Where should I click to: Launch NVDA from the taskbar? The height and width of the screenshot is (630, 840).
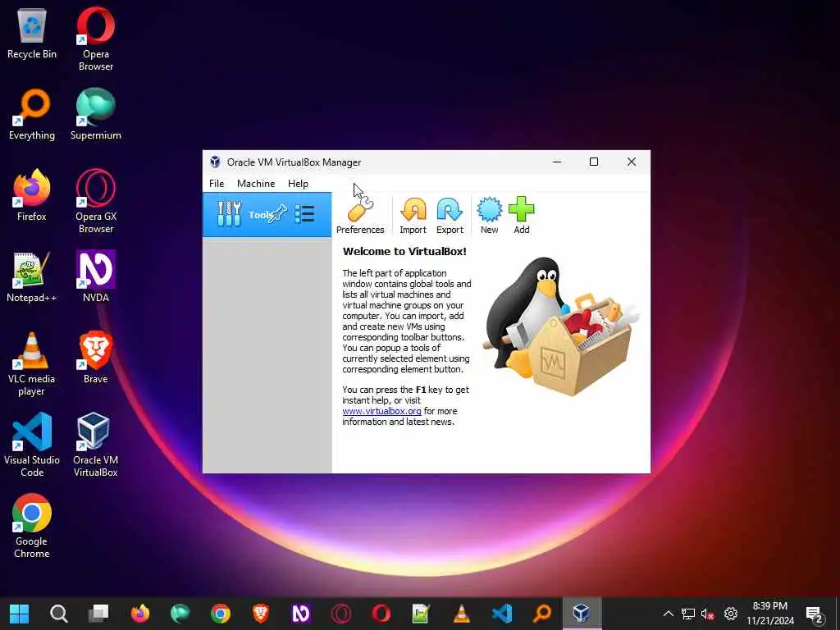[x=300, y=614]
